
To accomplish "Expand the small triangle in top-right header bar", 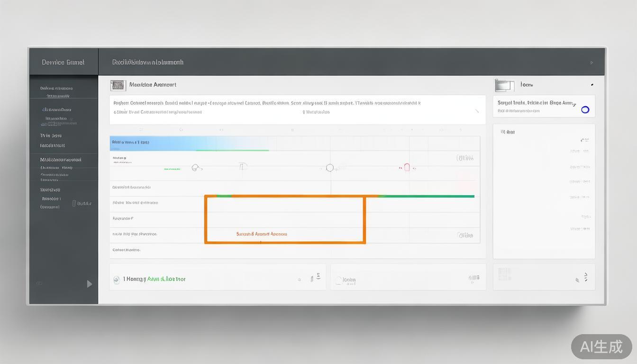I will (591, 63).
